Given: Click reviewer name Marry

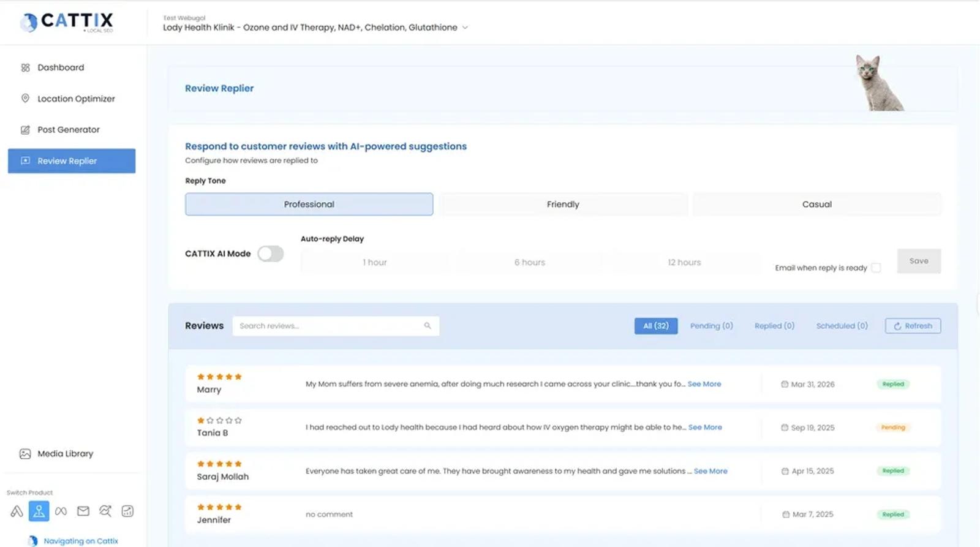Looking at the screenshot, I should pyautogui.click(x=209, y=390).
